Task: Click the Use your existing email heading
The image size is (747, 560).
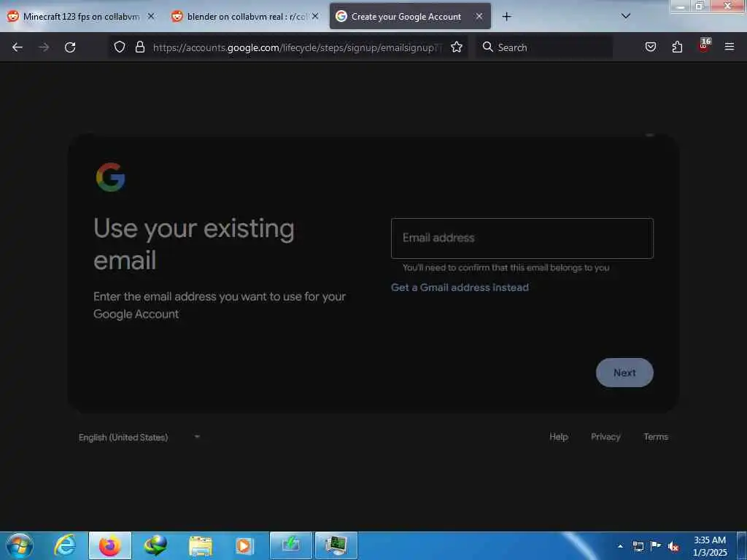Action: (x=194, y=244)
